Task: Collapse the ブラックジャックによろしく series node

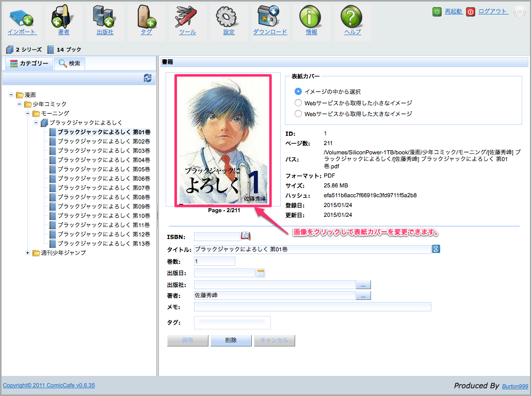Action: tap(36, 122)
